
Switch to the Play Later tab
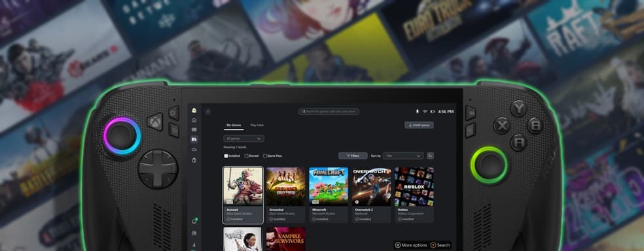[x=257, y=125]
